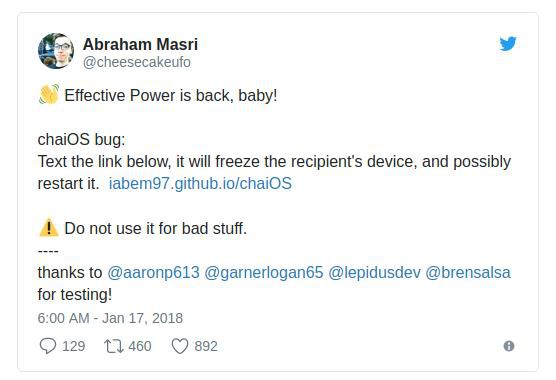
Task: Click the retweet arrows icon
Action: click(x=113, y=346)
